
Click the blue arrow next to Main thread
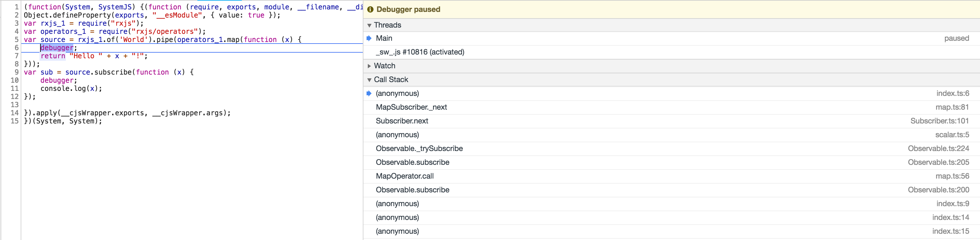coord(369,39)
